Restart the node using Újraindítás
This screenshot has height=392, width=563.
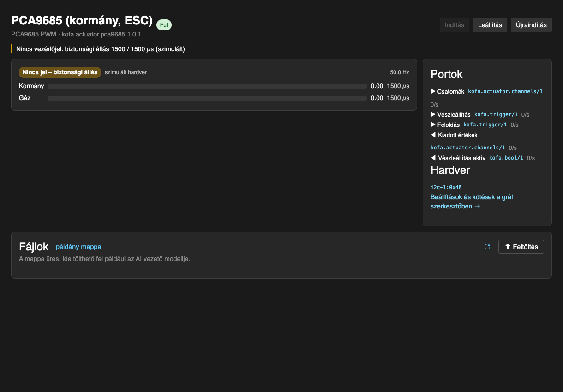[x=531, y=25]
